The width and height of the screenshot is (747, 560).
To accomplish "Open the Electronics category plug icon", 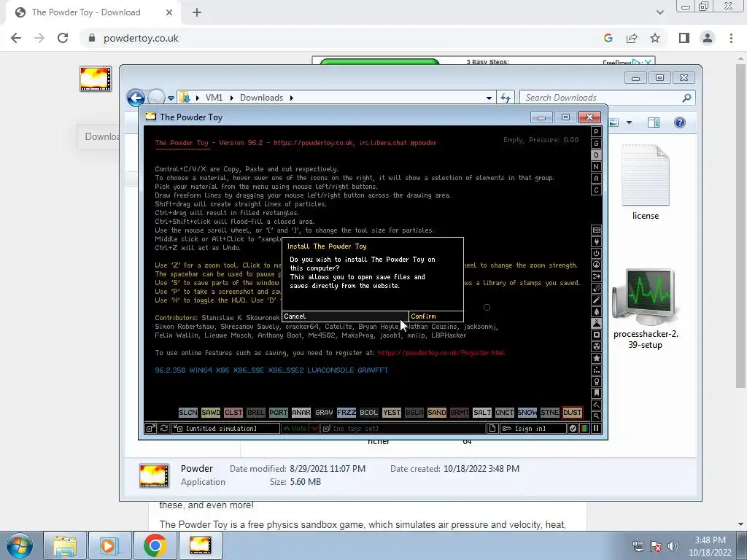I will click(x=596, y=242).
